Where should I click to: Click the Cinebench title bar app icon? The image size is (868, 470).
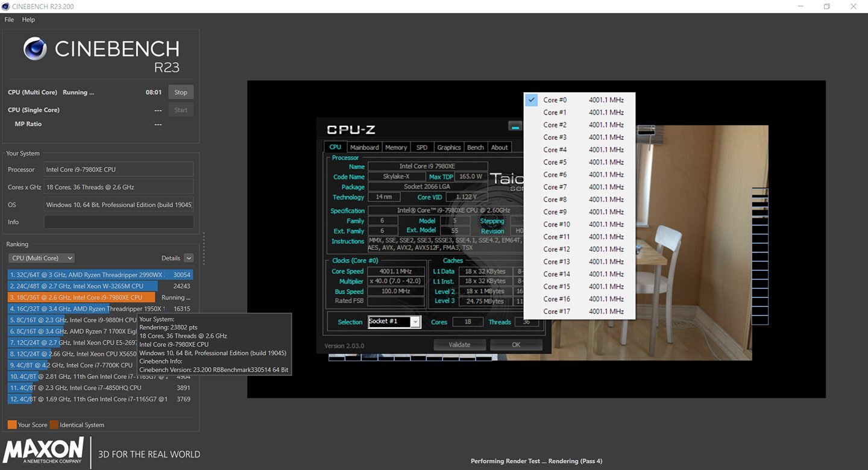point(5,6)
